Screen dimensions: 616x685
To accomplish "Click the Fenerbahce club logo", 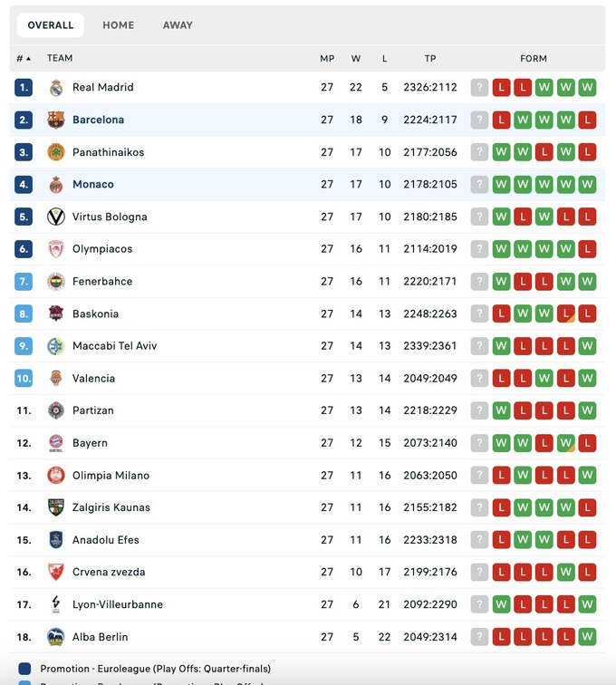I will tap(56, 282).
